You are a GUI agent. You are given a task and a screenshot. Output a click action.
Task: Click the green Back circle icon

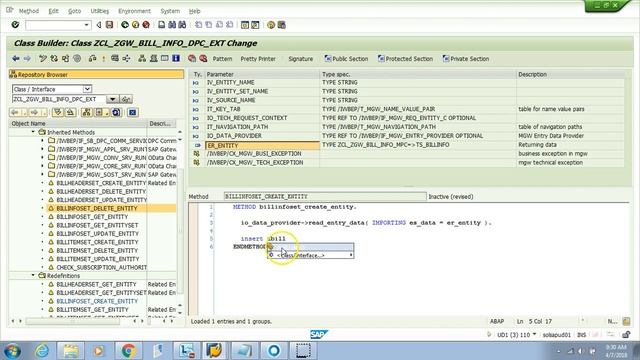(x=125, y=25)
